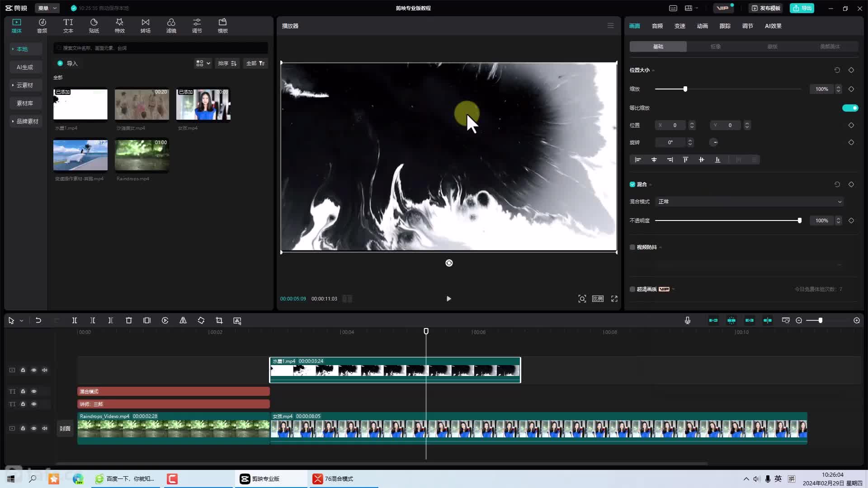Switch to the 变速 speed tab
This screenshot has width=868, height=488.
click(x=679, y=26)
